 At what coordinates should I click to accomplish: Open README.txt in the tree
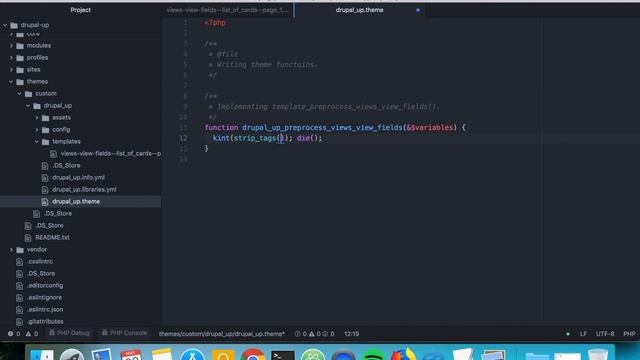[52, 238]
